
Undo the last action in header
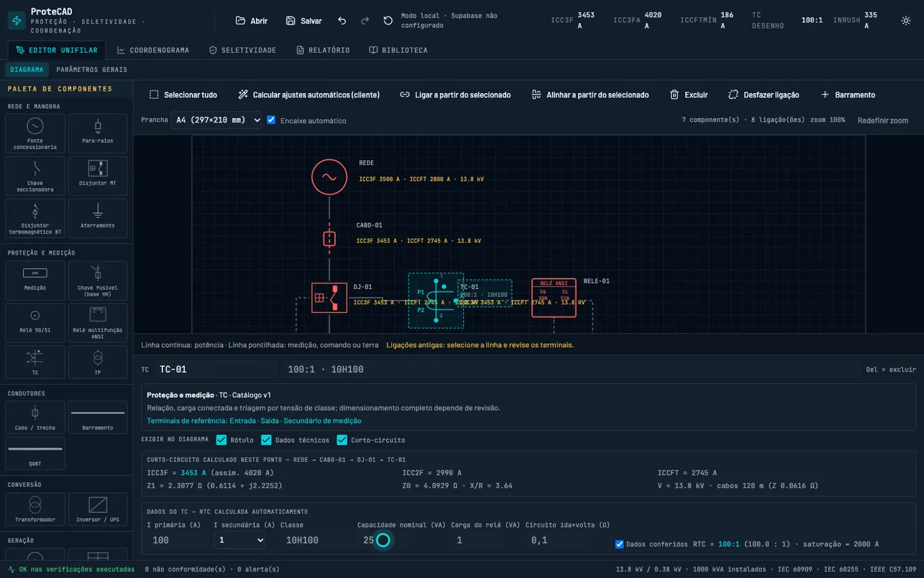(x=342, y=20)
